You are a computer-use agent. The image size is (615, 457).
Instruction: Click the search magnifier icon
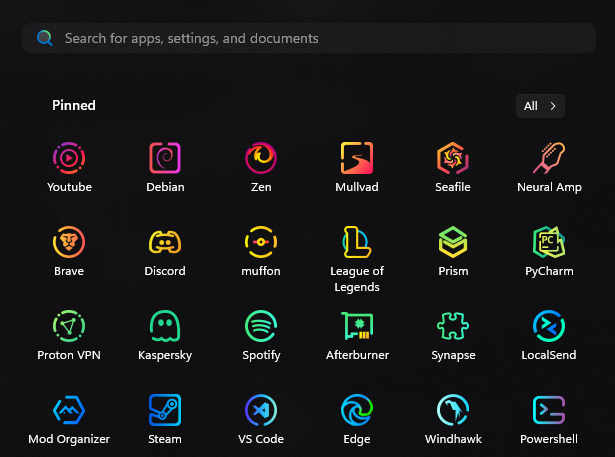pos(44,38)
